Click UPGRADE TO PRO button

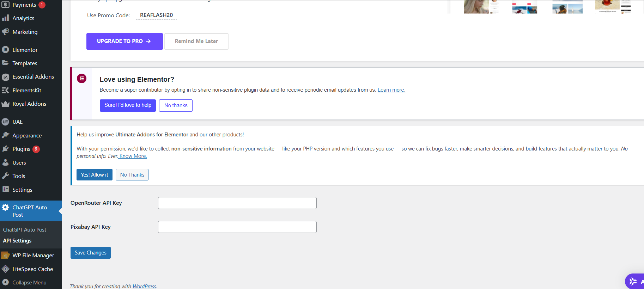pyautogui.click(x=124, y=41)
